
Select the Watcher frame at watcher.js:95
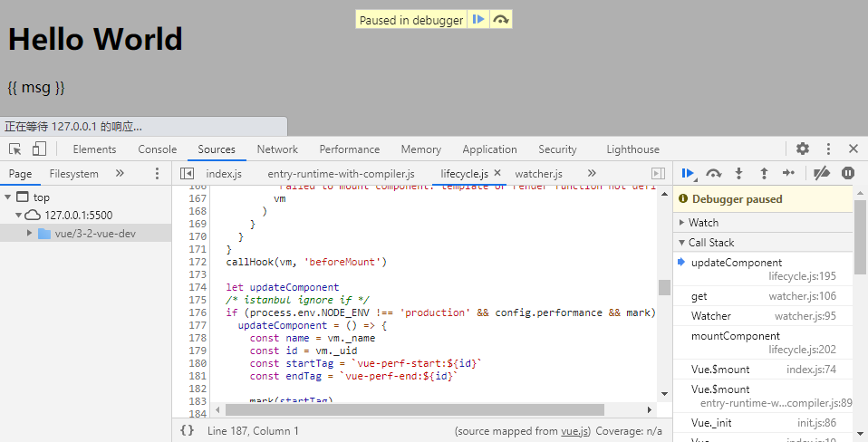tap(763, 316)
